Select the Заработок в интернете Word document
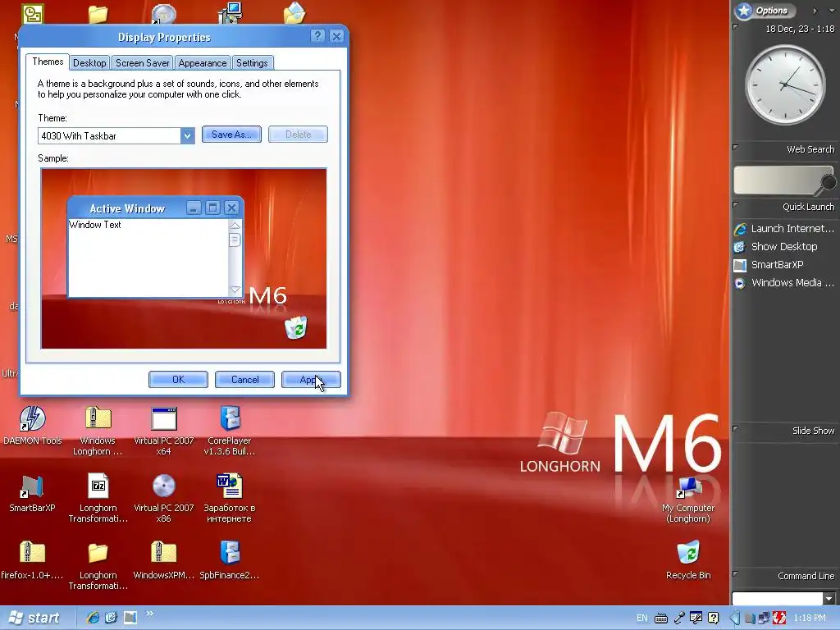Viewport: 840px width, 630px height. pos(230,498)
